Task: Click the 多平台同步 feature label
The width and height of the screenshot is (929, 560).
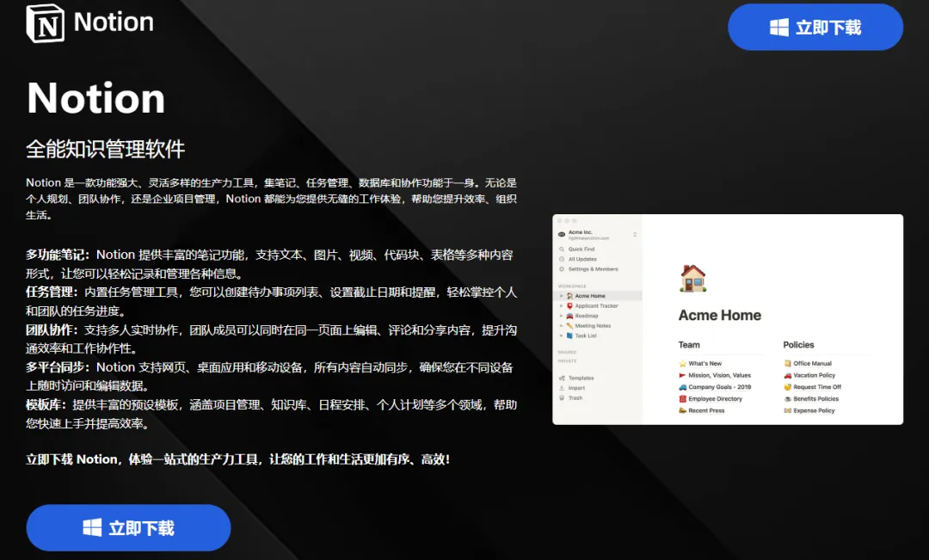Action: tap(58, 367)
